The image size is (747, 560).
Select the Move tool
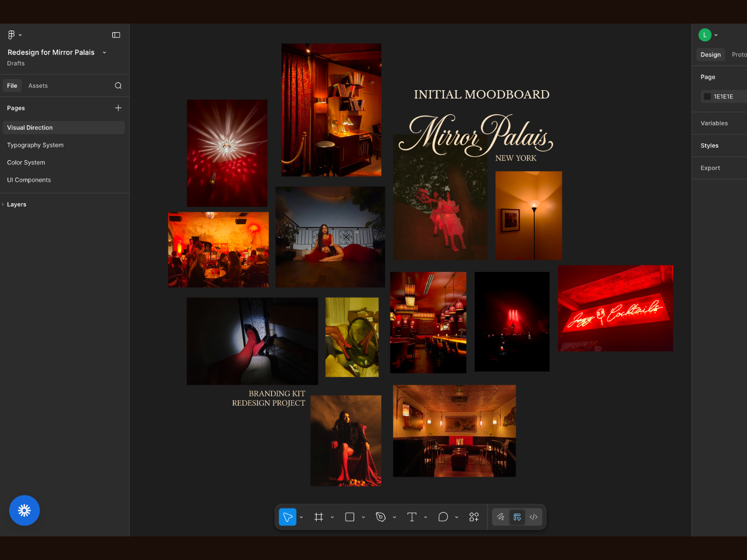[287, 517]
